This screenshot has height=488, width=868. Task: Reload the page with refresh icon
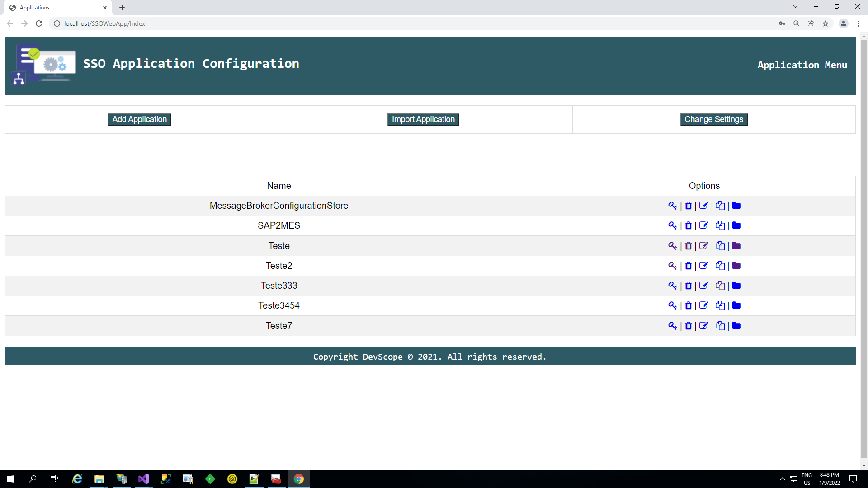click(39, 23)
